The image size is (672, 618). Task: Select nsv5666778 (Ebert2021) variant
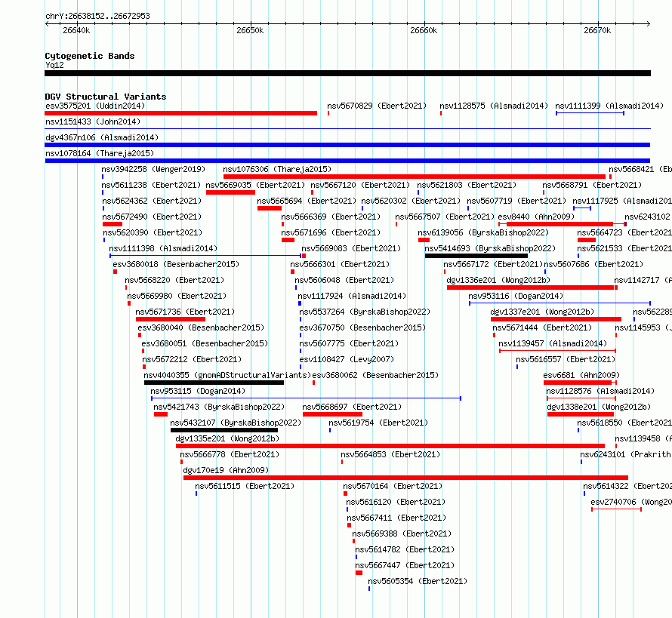(x=230, y=454)
